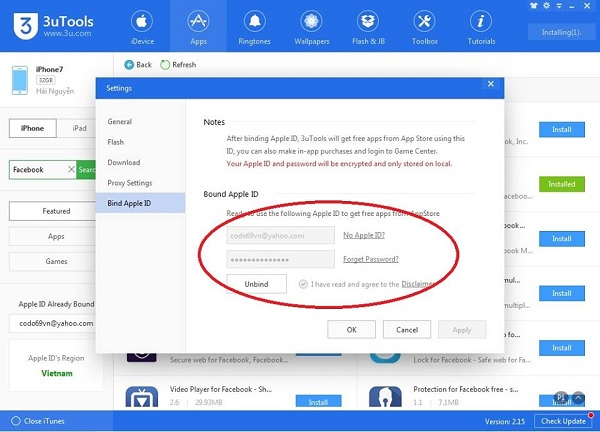Open the No Apple ID? link
Viewport: 600px width, 432px height.
coord(364,235)
